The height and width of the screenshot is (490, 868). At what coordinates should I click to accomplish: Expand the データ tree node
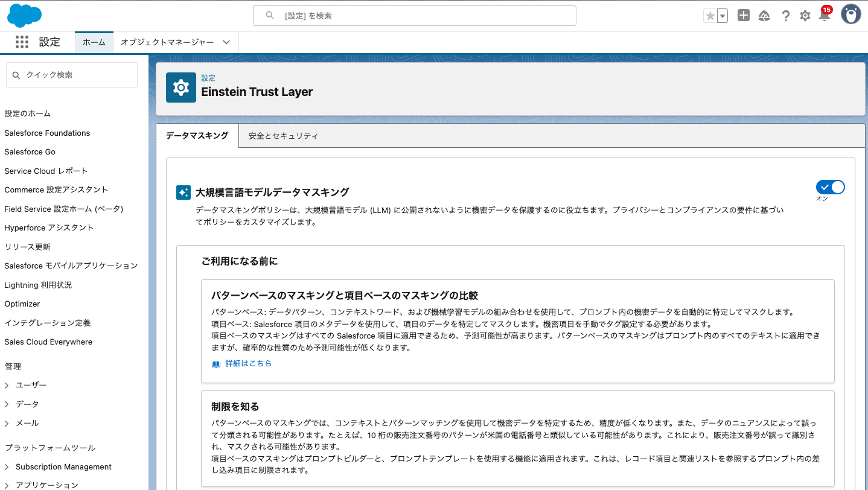pos(7,404)
